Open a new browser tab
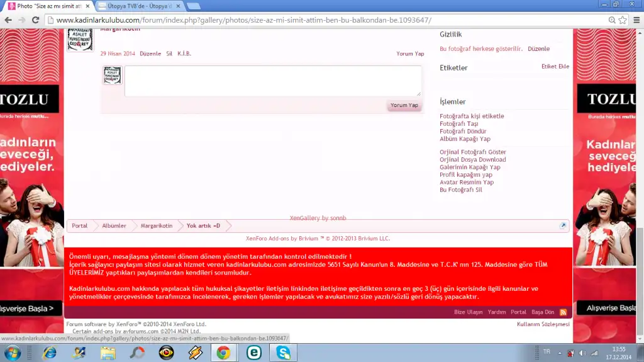 [x=194, y=6]
